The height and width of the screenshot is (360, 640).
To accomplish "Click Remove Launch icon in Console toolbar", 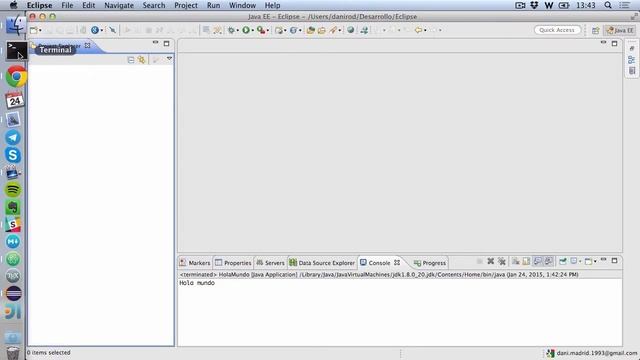I will (491, 261).
